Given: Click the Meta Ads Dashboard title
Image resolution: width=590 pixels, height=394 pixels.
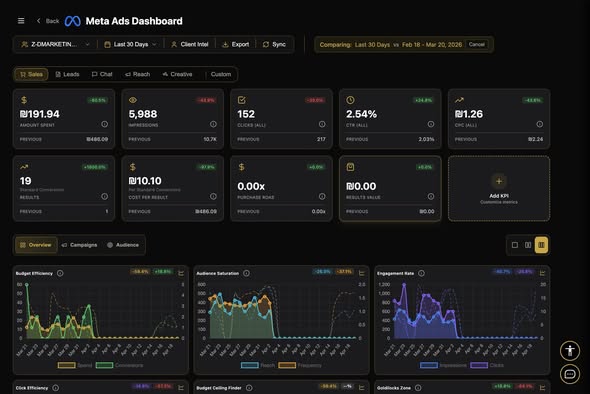Looking at the screenshot, I should point(134,21).
